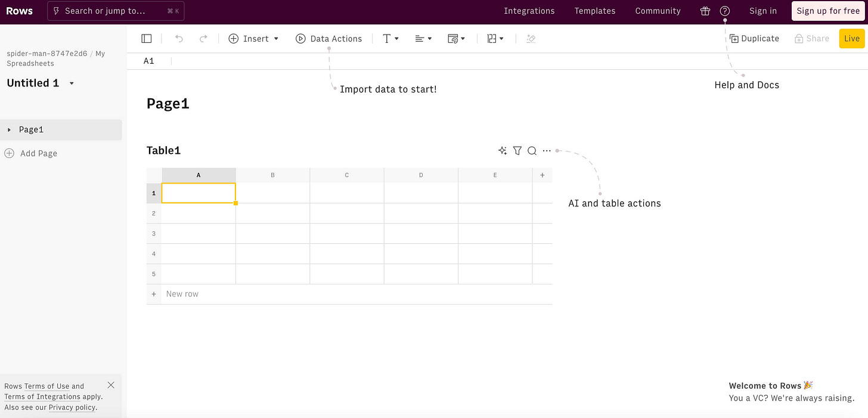The width and height of the screenshot is (868, 418).
Task: Click the Duplicate button
Action: coord(755,39)
